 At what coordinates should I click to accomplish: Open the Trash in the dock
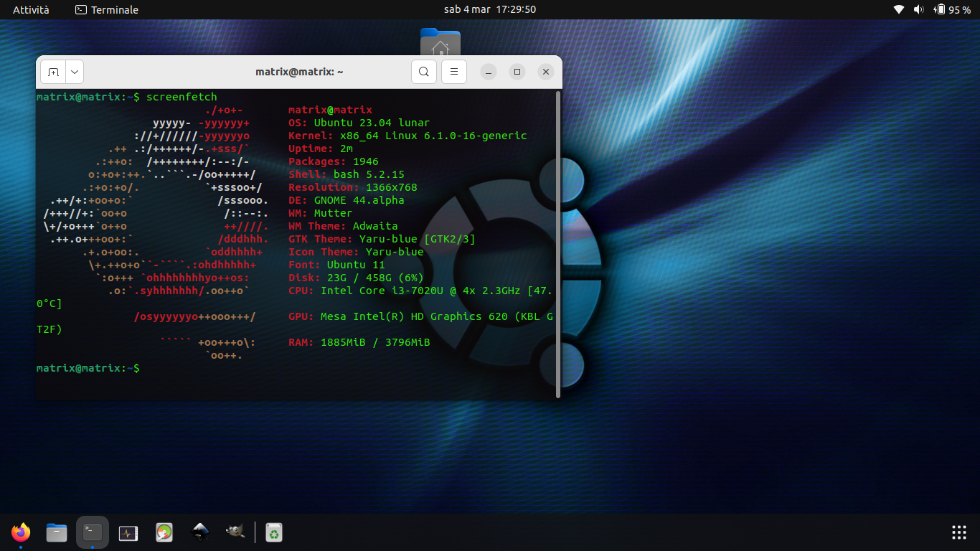pyautogui.click(x=273, y=532)
